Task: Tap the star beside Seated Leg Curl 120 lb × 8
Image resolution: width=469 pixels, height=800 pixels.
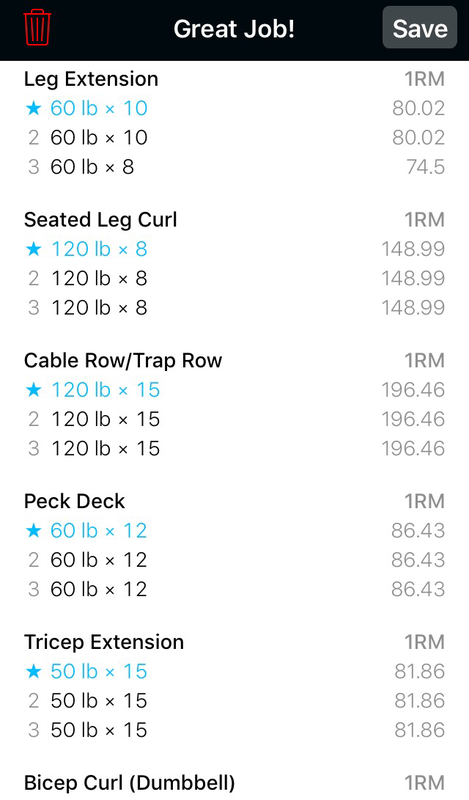Action: click(x=33, y=248)
